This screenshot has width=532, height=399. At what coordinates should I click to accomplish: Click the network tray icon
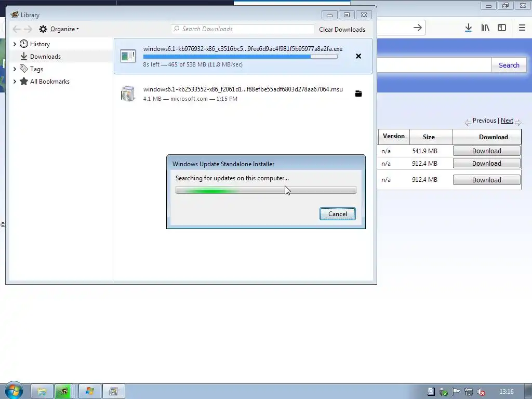468,392
